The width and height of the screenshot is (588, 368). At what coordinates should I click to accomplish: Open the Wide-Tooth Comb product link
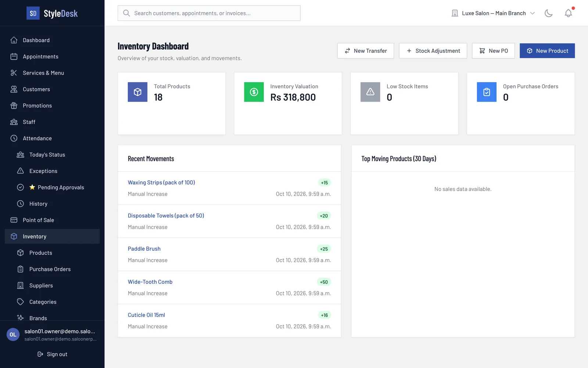[x=150, y=282]
